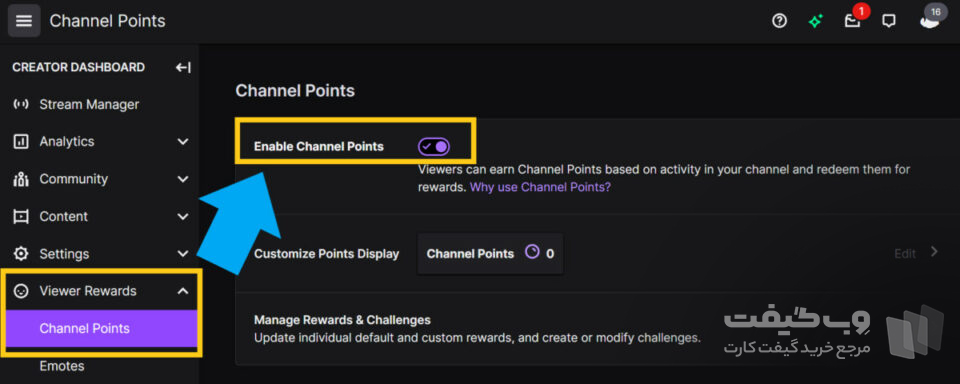Click the Customize Points Display label
This screenshot has height=384, width=960.
coord(326,254)
